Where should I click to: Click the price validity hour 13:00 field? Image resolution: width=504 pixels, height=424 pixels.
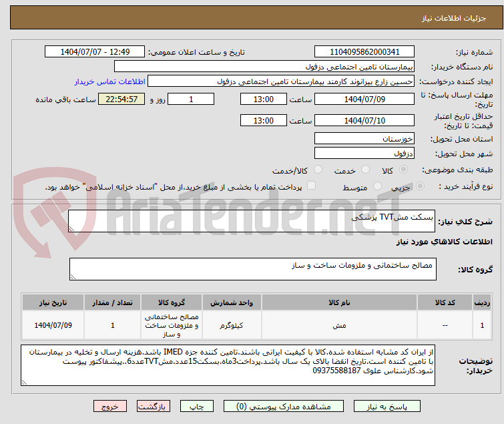263,121
